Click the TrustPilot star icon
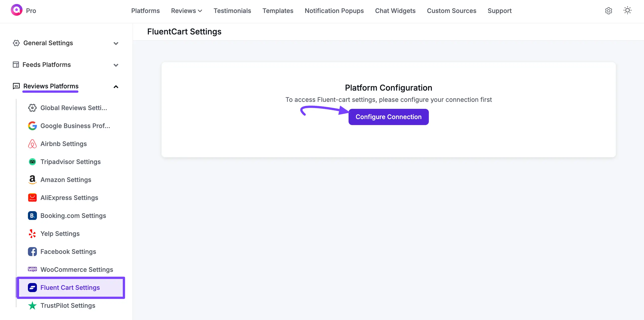This screenshot has width=644, height=320. (32, 305)
